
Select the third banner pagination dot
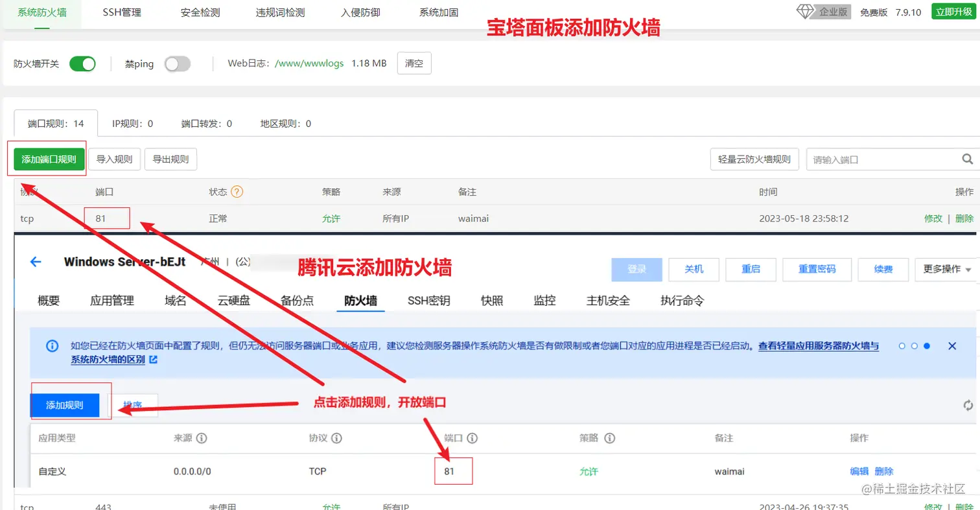(927, 346)
